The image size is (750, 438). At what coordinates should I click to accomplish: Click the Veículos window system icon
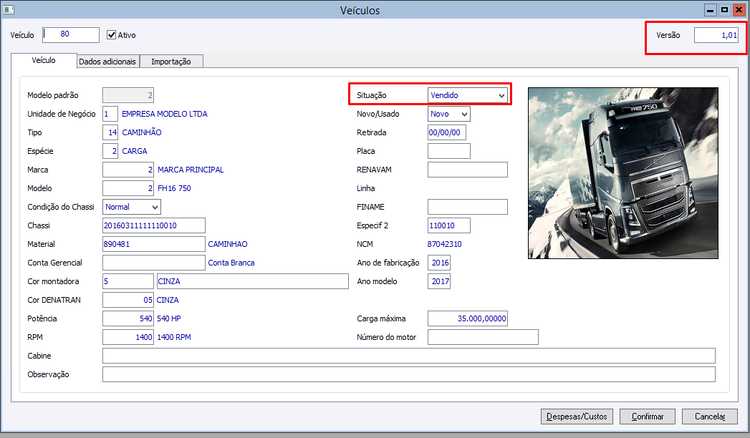[9, 9]
